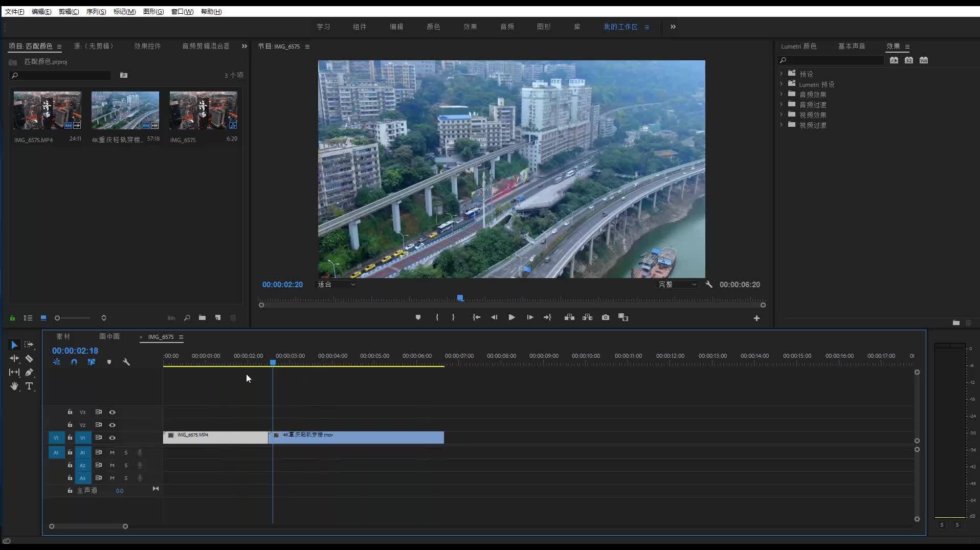Open the 完整 playback resolution dropdown
980x550 pixels.
pyautogui.click(x=677, y=285)
